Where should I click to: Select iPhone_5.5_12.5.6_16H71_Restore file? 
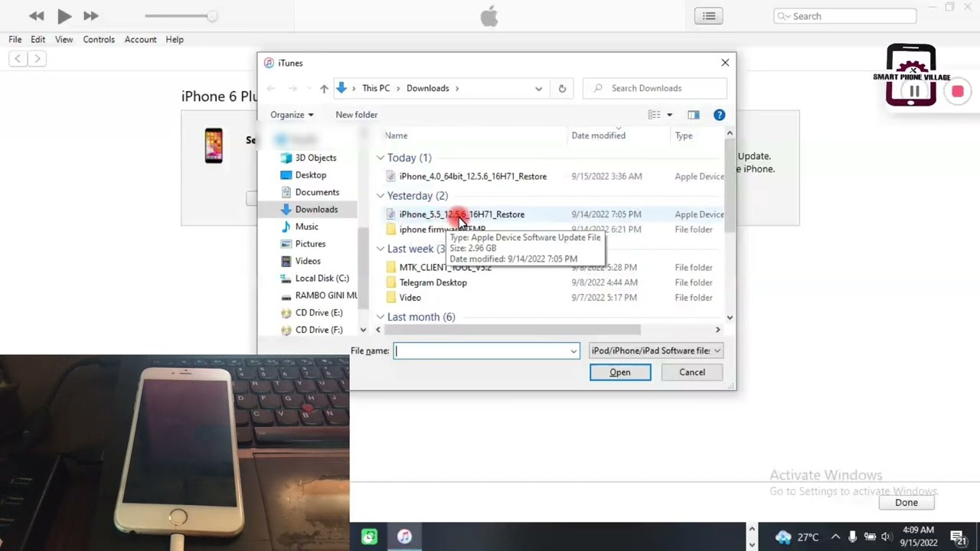[x=462, y=214]
